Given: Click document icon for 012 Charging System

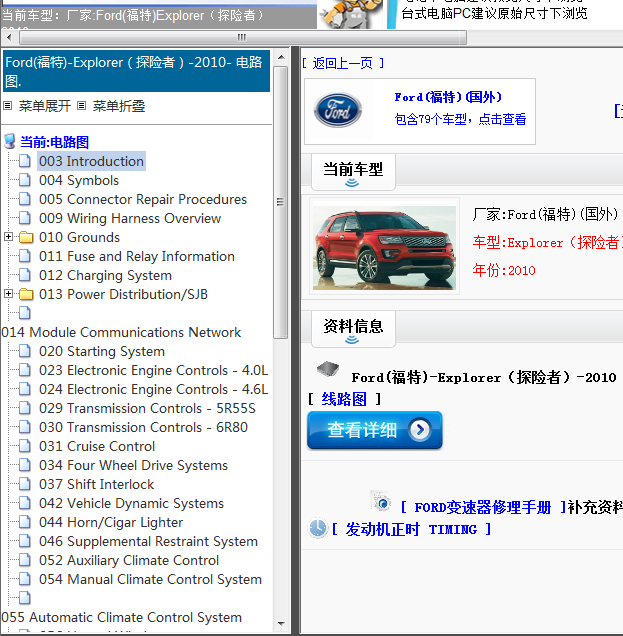Looking at the screenshot, I should 25,275.
